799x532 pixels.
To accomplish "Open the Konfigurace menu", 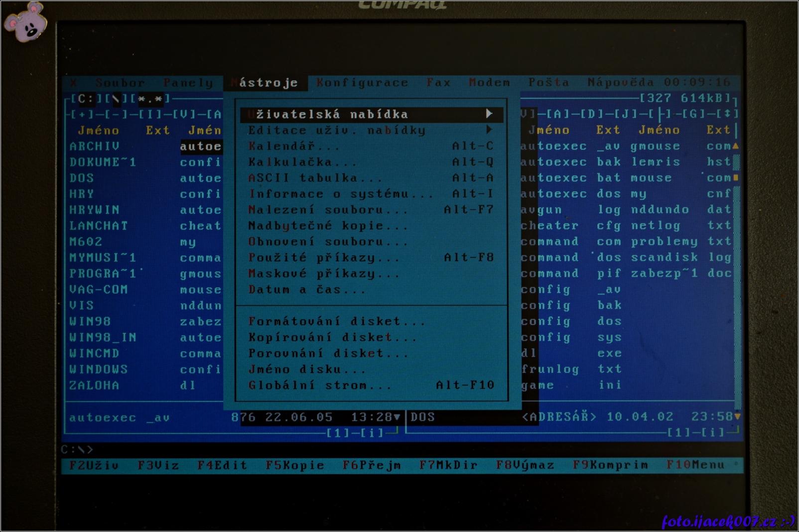I will 362,83.
